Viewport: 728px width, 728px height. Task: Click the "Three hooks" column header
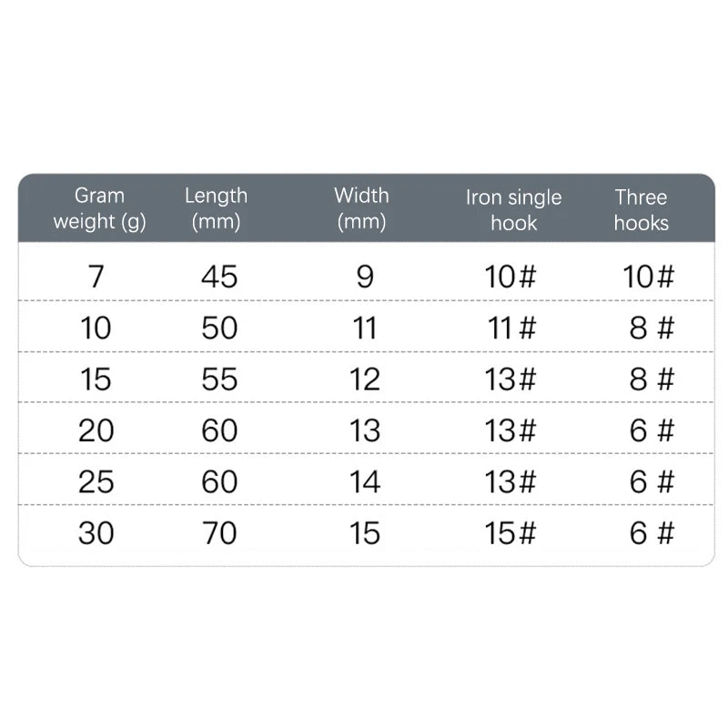[x=641, y=210]
